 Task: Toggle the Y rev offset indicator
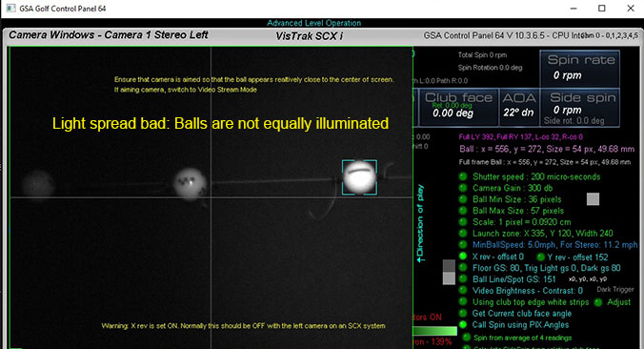point(540,257)
